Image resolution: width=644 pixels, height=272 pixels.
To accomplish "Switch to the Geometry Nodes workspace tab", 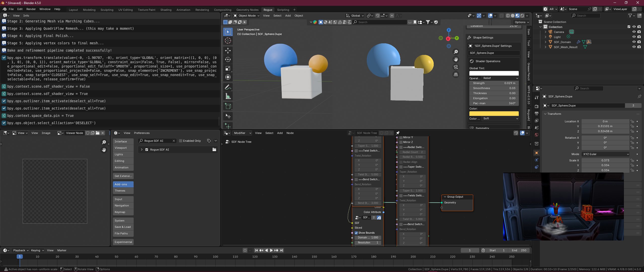I will [247, 10].
